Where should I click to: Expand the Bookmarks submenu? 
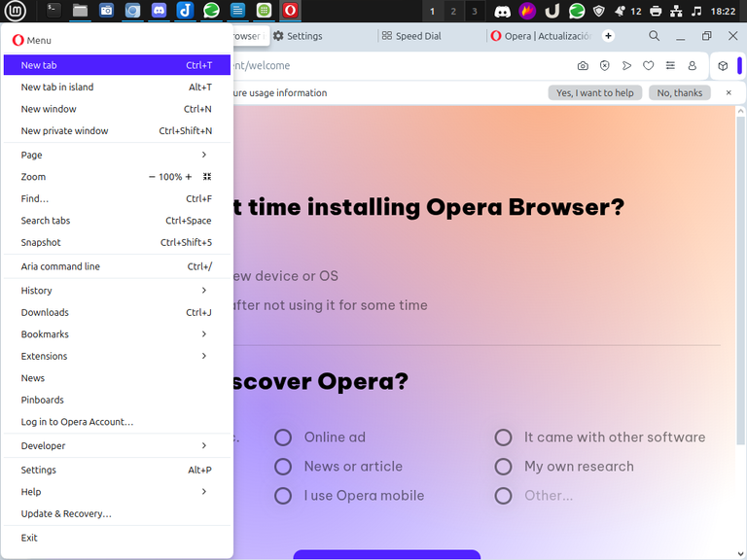pos(117,334)
